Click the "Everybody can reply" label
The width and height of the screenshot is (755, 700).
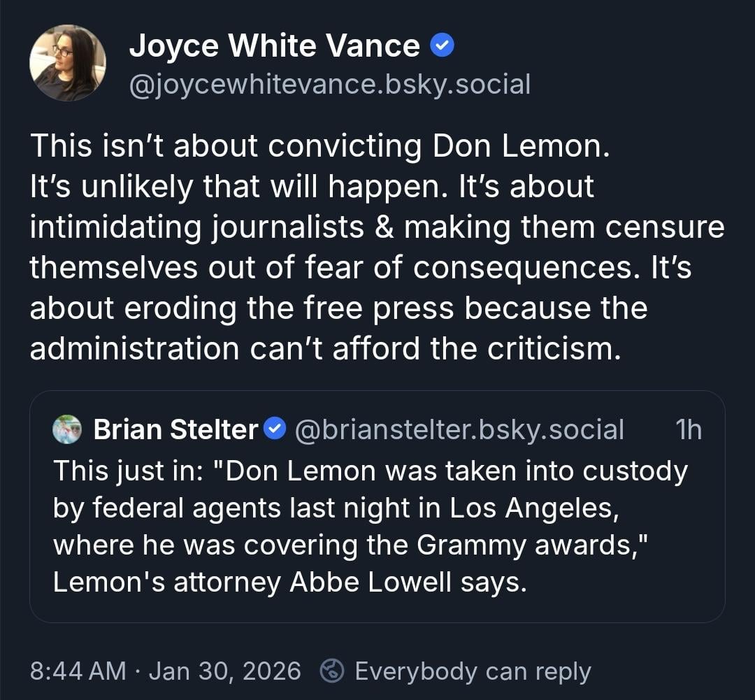click(x=473, y=671)
